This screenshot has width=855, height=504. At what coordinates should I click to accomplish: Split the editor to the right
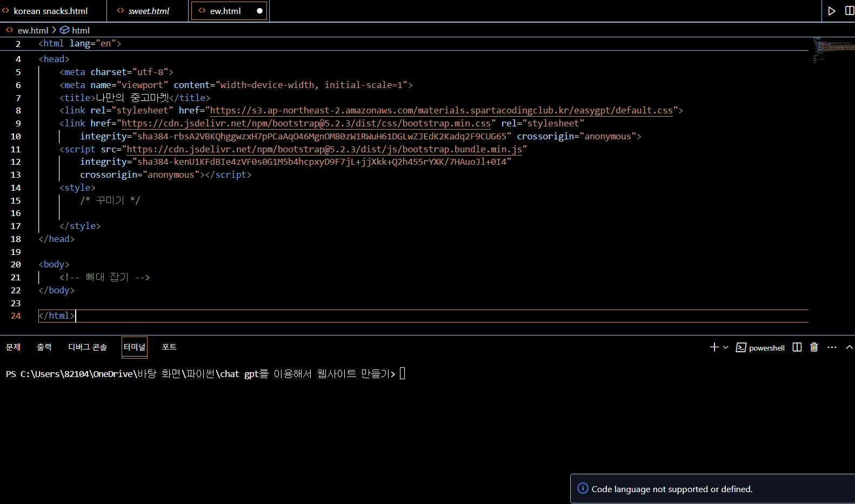pos(850,11)
